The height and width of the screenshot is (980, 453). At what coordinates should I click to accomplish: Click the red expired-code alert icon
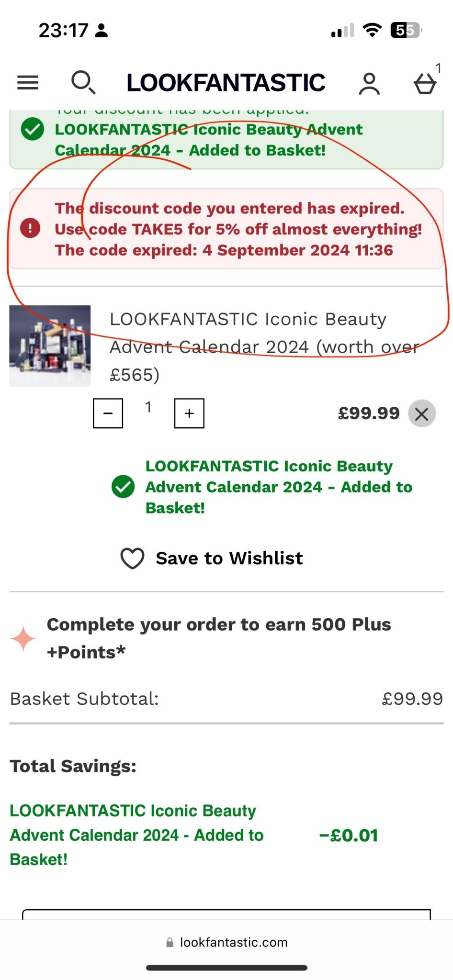coord(30,228)
